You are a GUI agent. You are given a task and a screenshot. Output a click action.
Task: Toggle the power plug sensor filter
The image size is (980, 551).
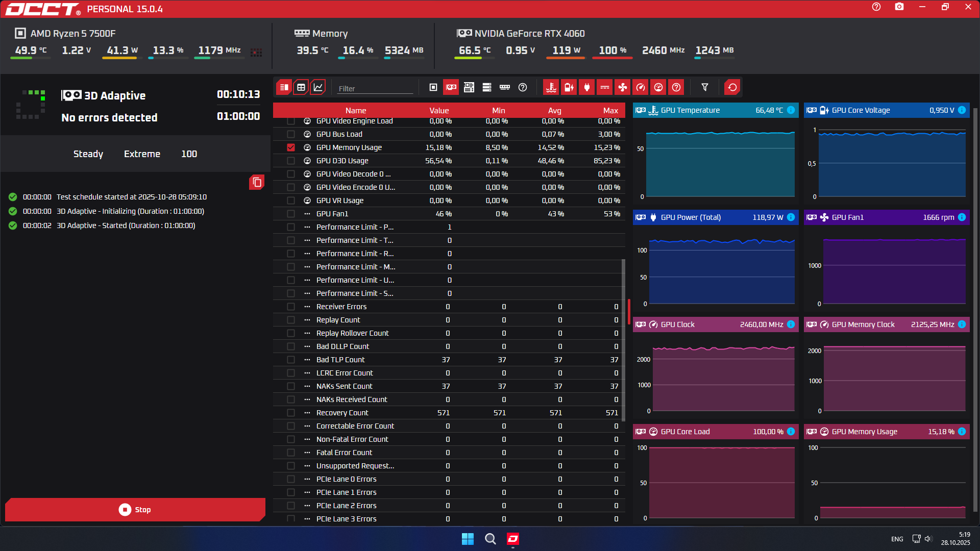(x=587, y=87)
